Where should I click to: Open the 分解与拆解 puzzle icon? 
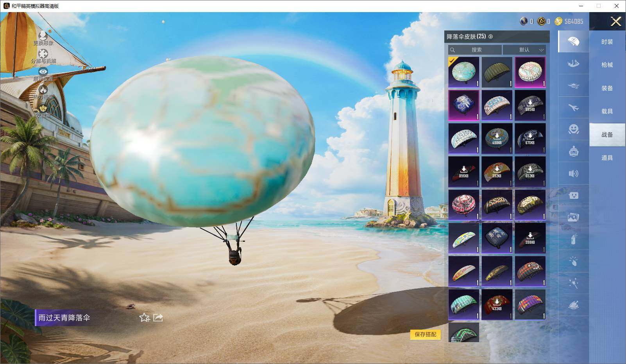[43, 54]
